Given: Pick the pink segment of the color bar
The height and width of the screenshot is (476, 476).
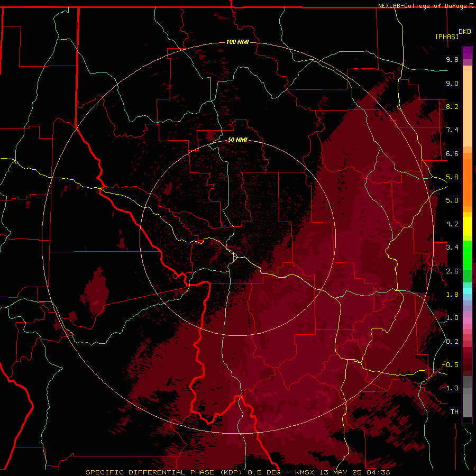Looking at the screenshot, I should point(467,321).
